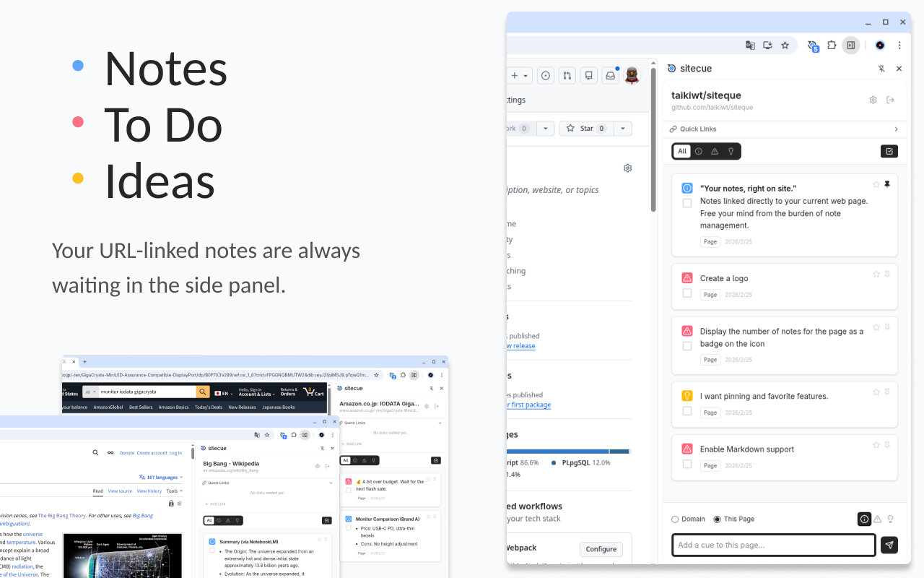Click the side panel icon in Chrome toolbar
Screen dimensions: 924x578
click(850, 45)
